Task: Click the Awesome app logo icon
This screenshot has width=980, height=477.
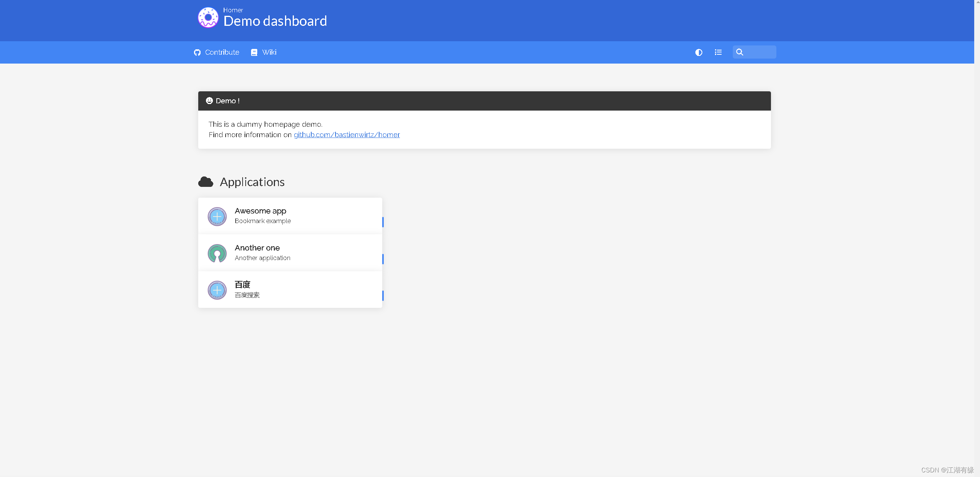Action: point(217,217)
